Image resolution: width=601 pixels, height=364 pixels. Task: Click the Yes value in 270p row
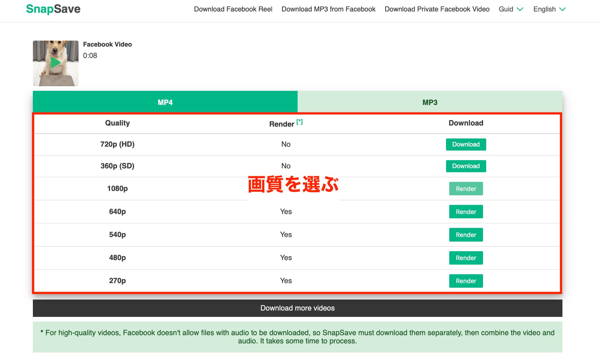[x=286, y=280]
